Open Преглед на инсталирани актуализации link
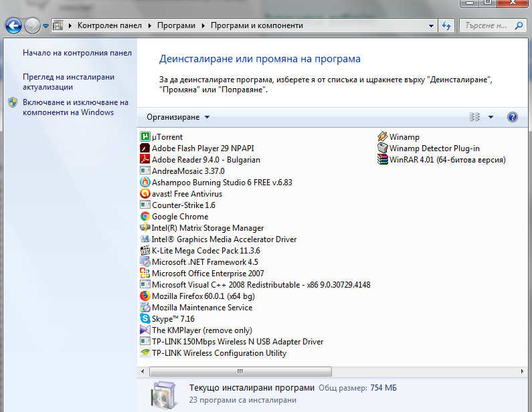 click(68, 82)
